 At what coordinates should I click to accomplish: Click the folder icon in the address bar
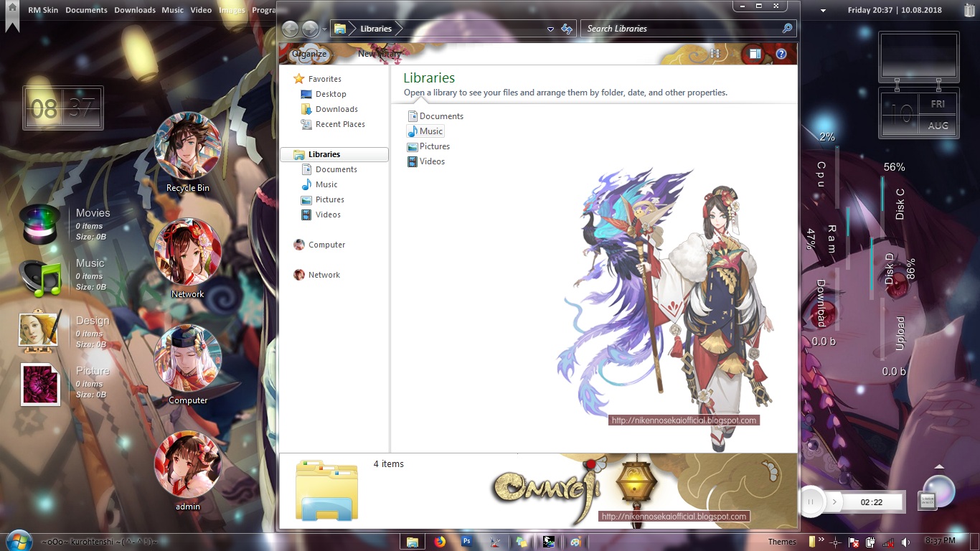[340, 29]
